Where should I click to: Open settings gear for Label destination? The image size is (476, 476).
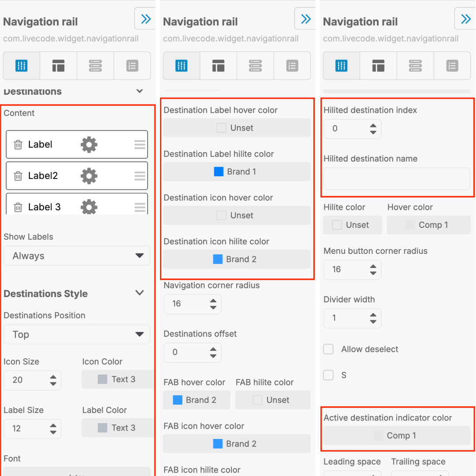(89, 145)
